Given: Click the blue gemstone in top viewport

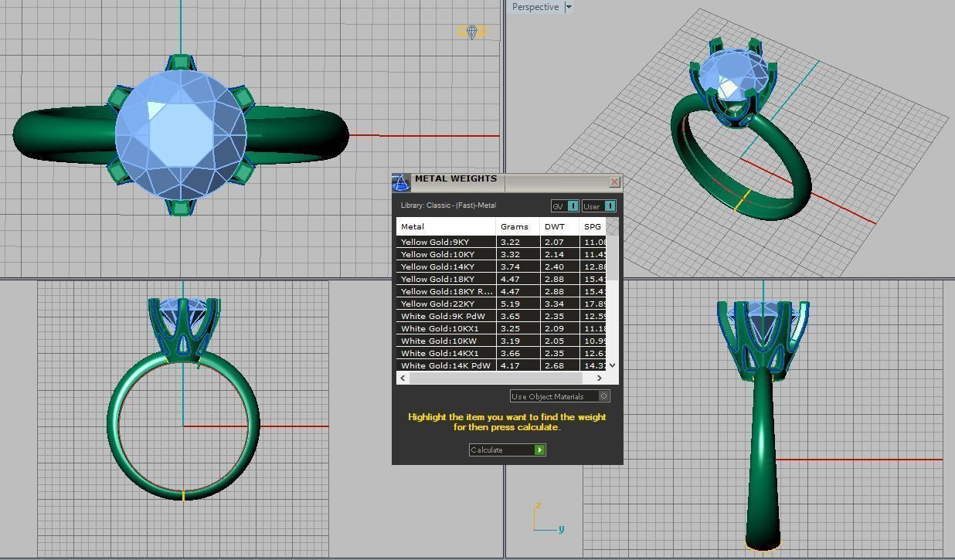Looking at the screenshot, I should pyautogui.click(x=181, y=134).
